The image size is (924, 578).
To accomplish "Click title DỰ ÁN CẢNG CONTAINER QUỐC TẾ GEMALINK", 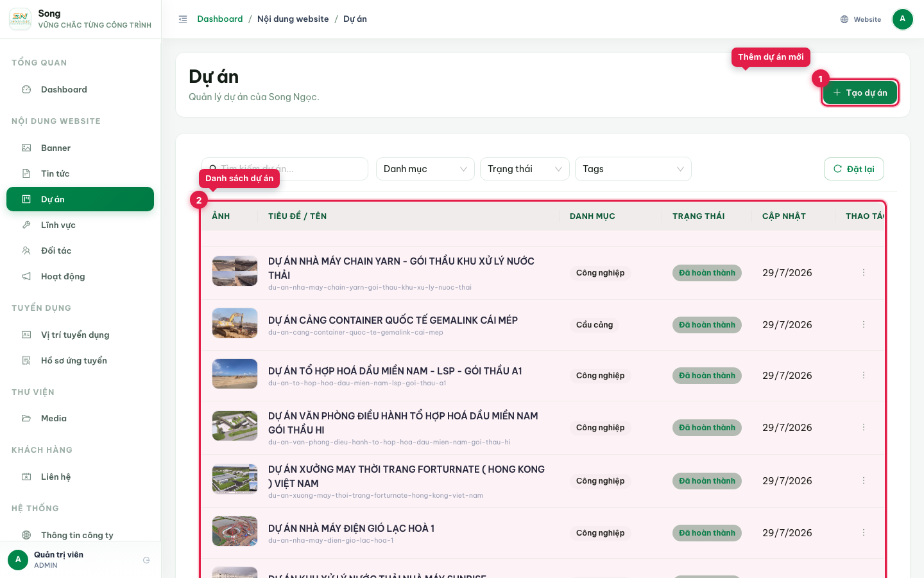I will (x=393, y=320).
